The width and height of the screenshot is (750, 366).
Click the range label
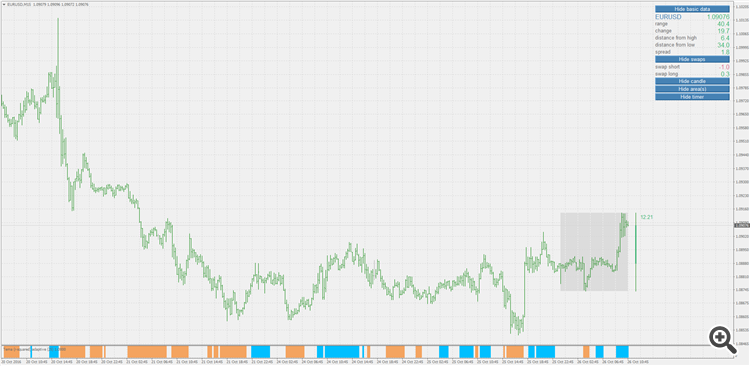coord(662,24)
